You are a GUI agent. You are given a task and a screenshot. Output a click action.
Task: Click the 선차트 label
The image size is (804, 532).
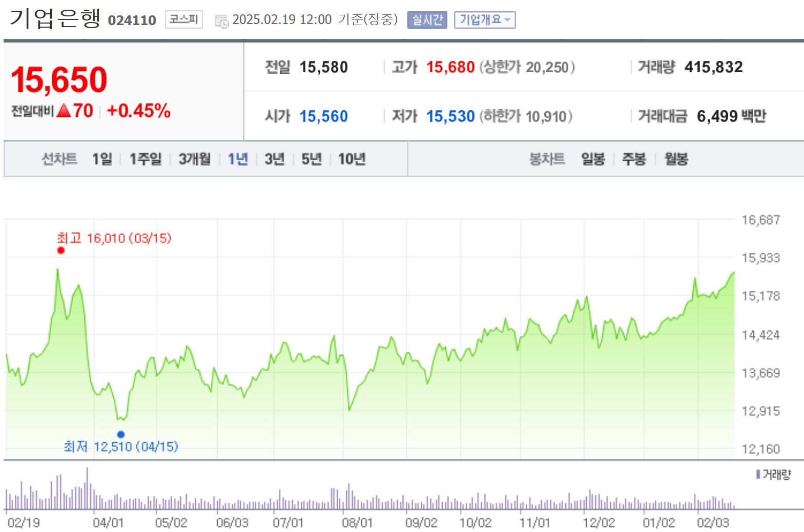click(59, 159)
